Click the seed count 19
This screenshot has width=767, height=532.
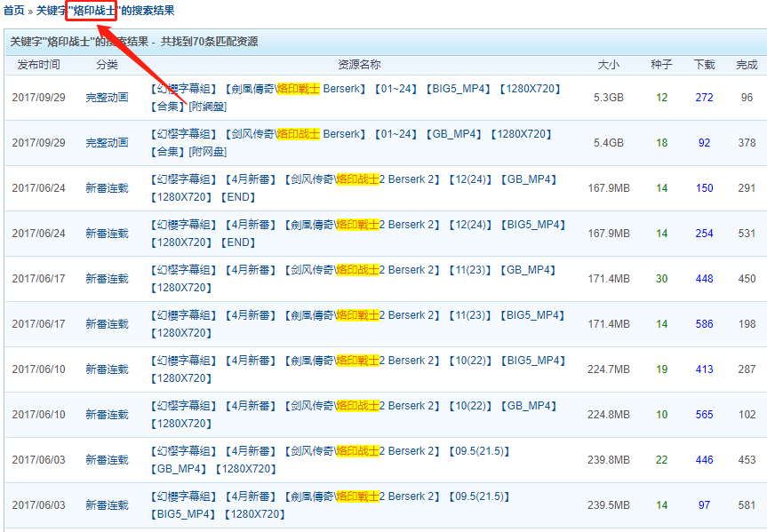click(x=662, y=369)
